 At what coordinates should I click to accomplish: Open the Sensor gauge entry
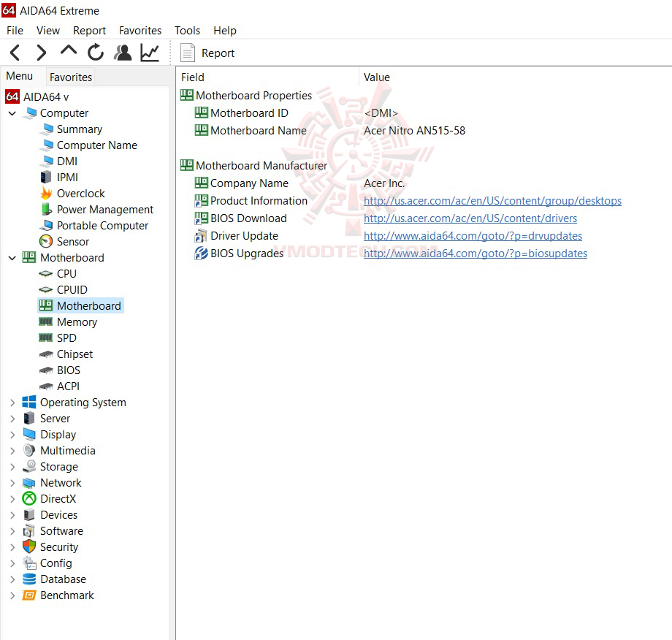pos(46,241)
